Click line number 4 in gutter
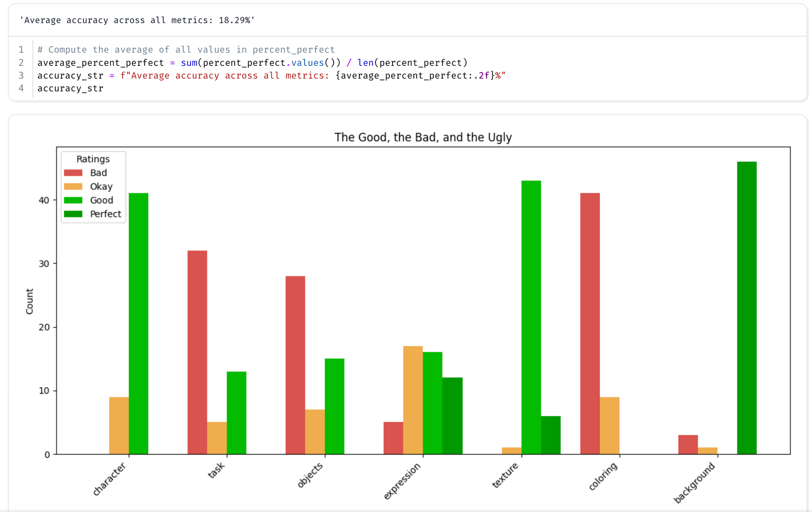812x512 pixels. (21, 88)
